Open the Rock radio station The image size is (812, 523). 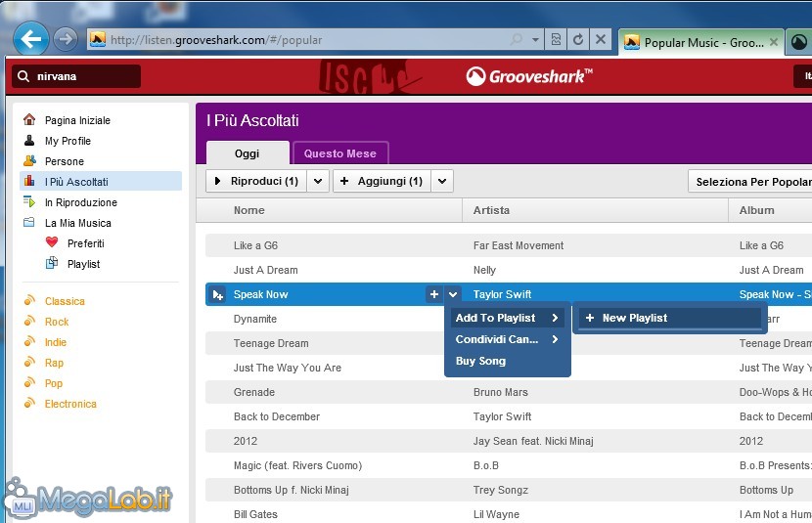coord(57,322)
